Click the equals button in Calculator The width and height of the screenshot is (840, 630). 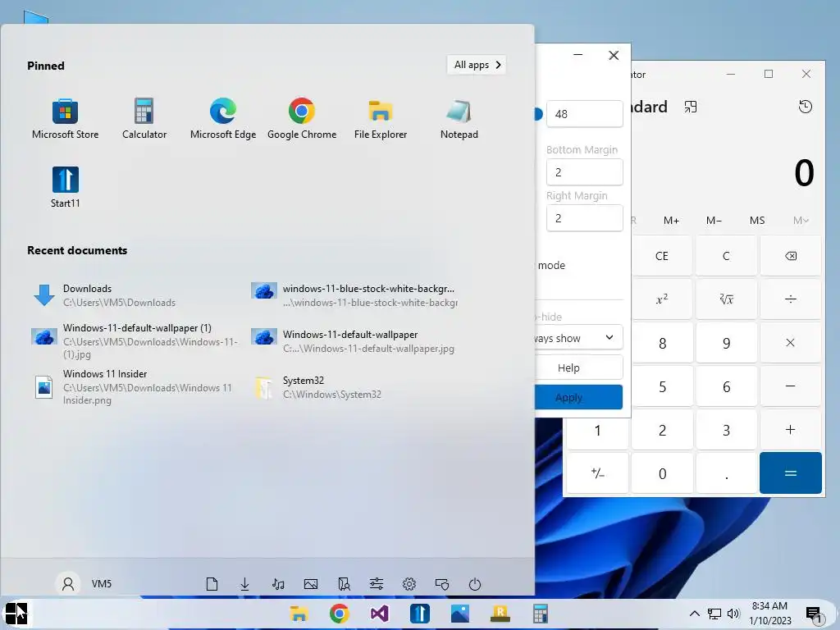coord(791,473)
